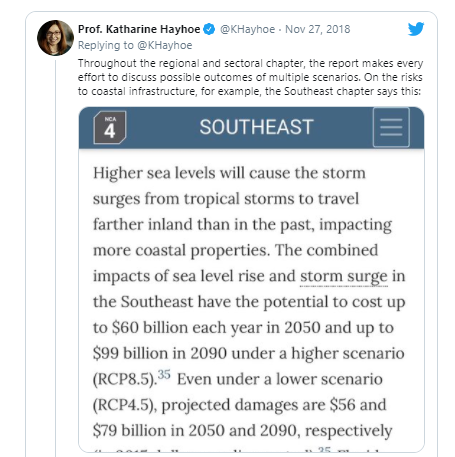Click the @KHayhoe handle beside the name
The height and width of the screenshot is (457, 455).
pos(248,29)
